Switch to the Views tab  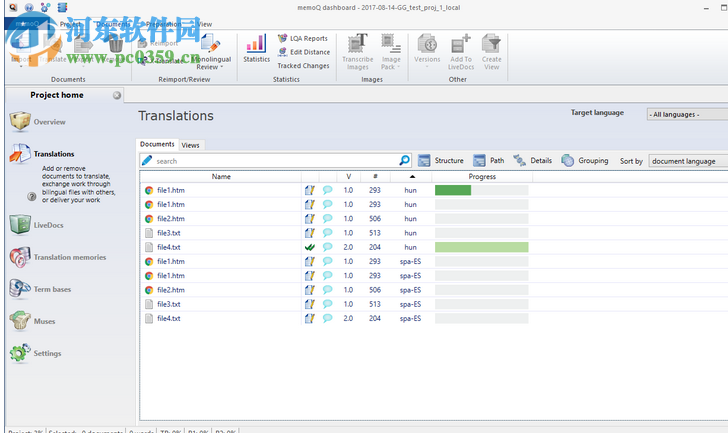coord(190,145)
